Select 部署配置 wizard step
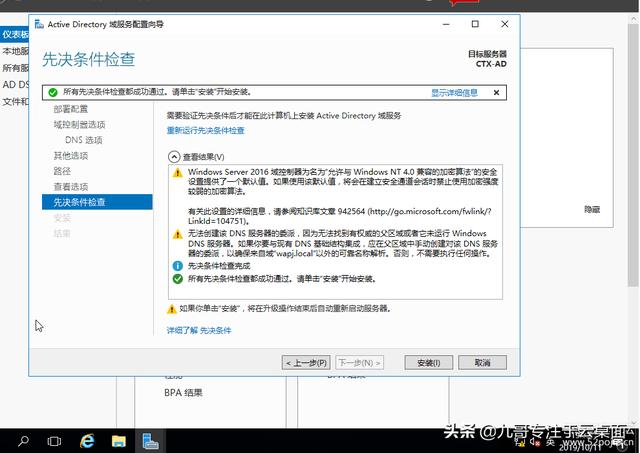This screenshot has width=640, height=453. point(71,109)
